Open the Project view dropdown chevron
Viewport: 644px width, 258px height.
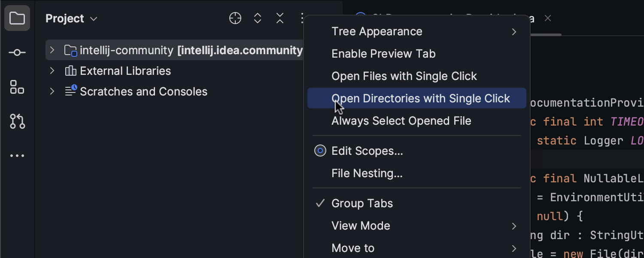[x=94, y=19]
